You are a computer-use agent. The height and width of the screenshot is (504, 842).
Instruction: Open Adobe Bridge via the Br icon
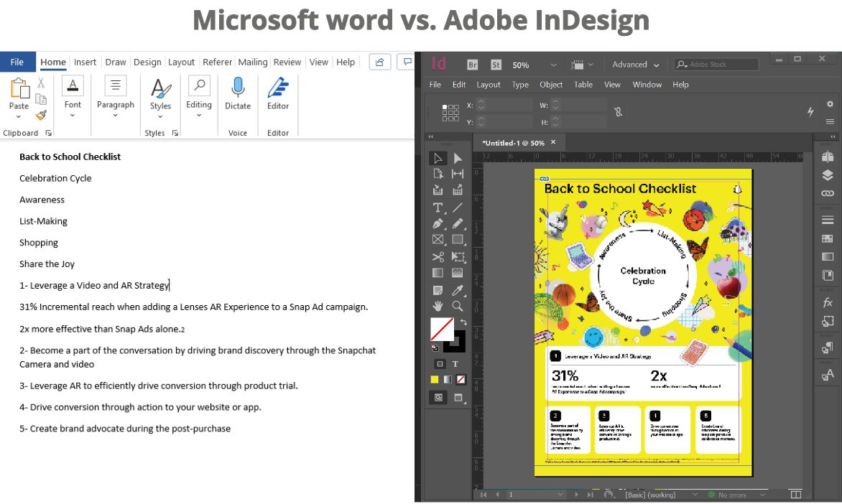click(x=473, y=65)
